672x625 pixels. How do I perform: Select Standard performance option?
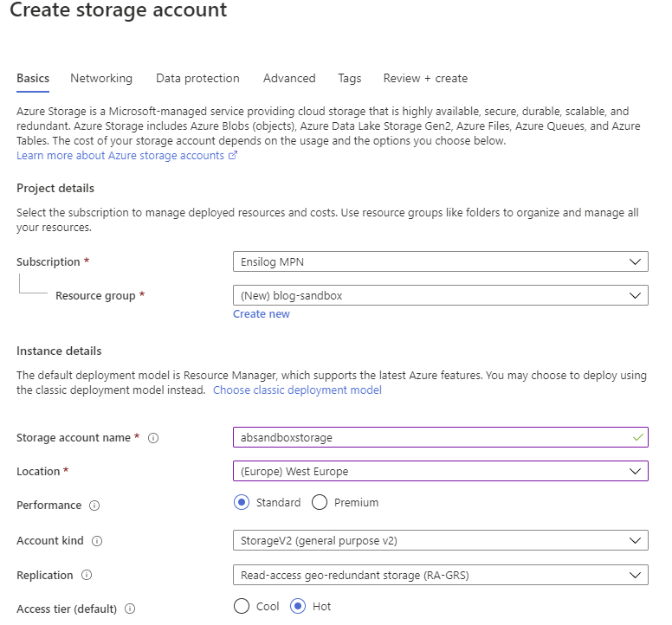[242, 502]
